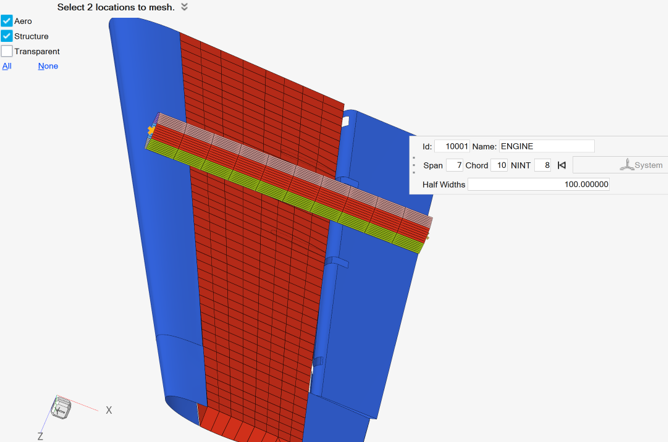The width and height of the screenshot is (668, 442).
Task: Select the yellow-green mesh strip on the wing
Action: (x=290, y=198)
